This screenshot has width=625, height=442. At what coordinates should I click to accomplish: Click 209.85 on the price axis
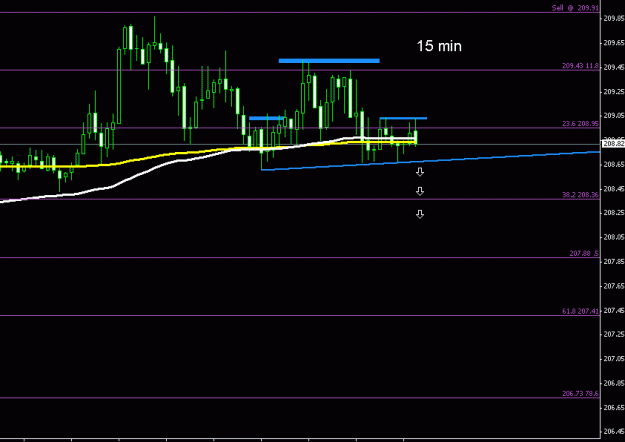click(x=614, y=18)
